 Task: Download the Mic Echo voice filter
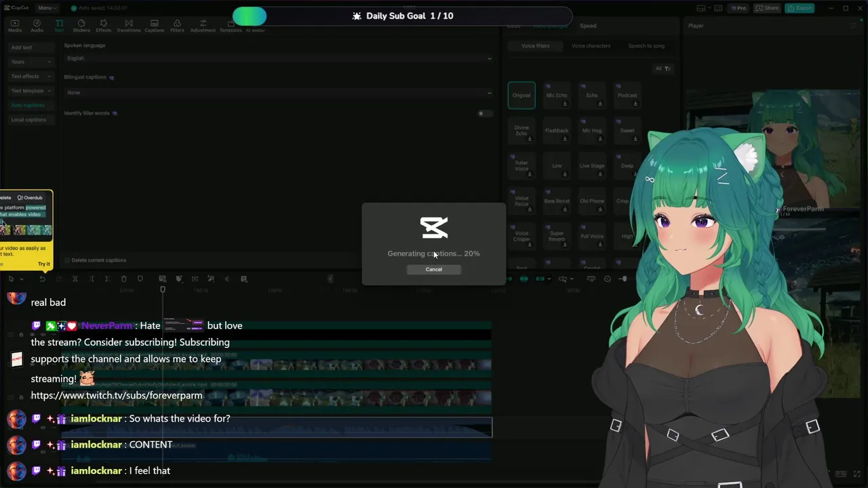pos(565,104)
